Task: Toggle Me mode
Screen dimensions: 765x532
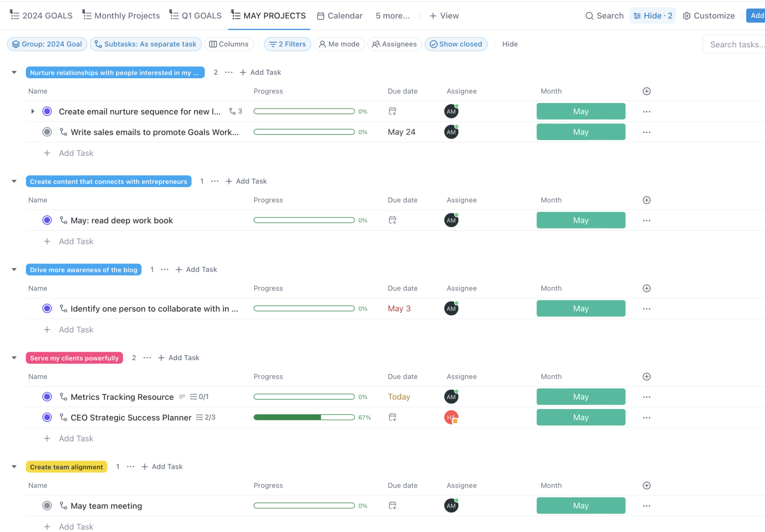Action: click(x=339, y=44)
